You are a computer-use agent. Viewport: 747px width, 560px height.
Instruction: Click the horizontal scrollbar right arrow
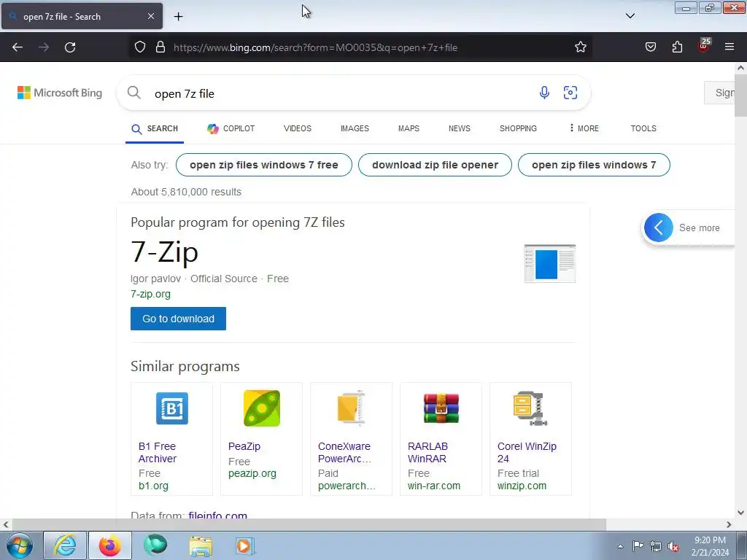pos(729,524)
